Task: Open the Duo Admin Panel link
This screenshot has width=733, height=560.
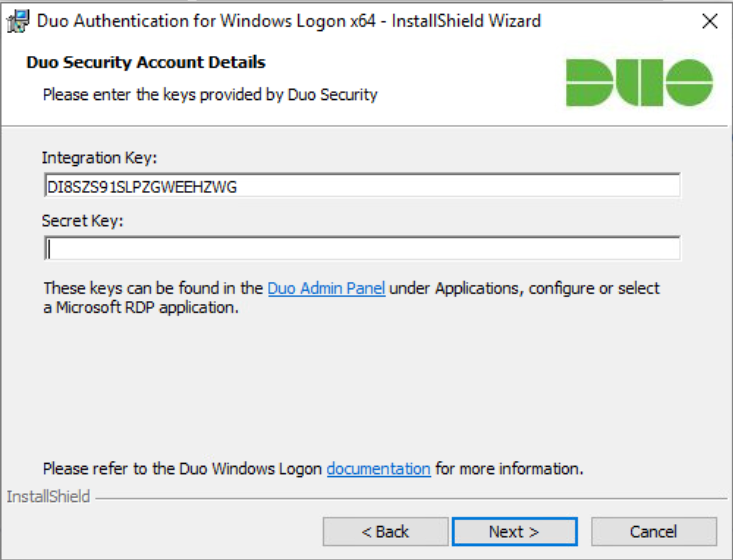Action: point(326,289)
